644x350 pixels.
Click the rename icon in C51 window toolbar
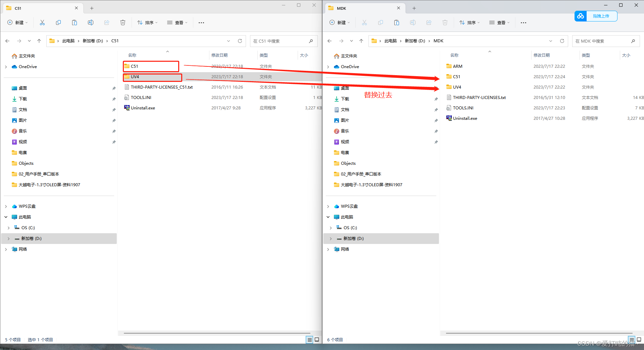[91, 22]
